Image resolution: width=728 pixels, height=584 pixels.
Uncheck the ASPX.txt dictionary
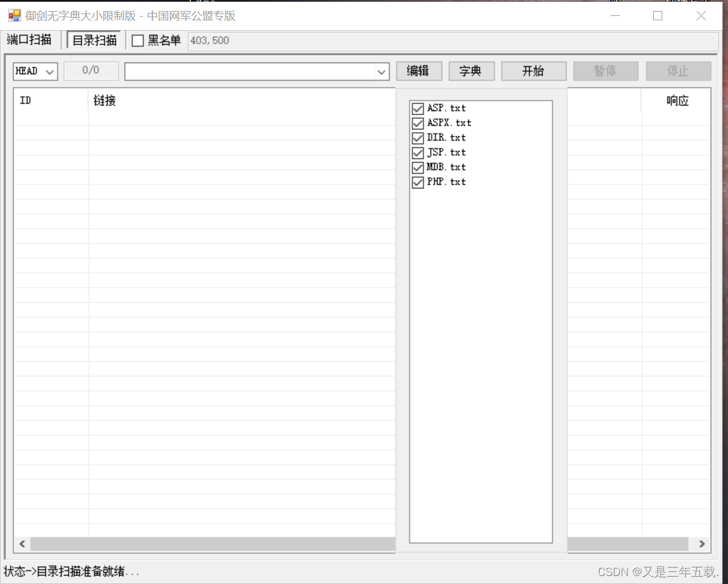(x=418, y=123)
